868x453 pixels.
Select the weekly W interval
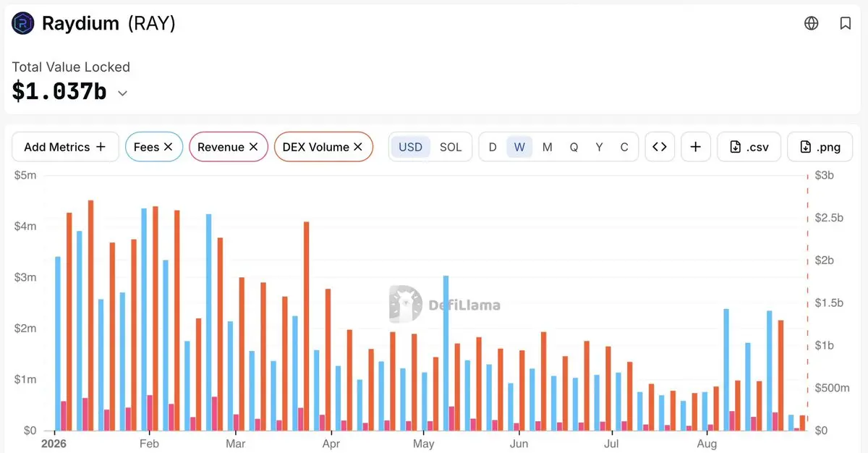coord(519,147)
